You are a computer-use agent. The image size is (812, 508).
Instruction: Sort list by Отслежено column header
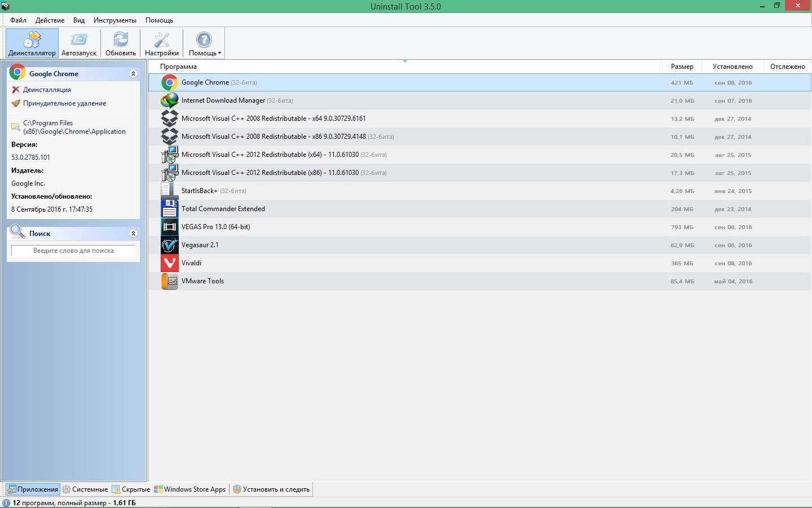(787, 67)
